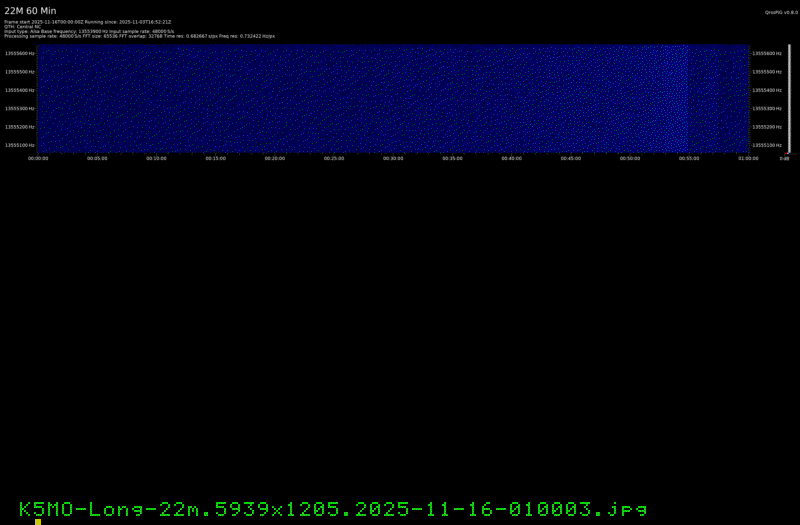800x525 pixels.
Task: Select the 00:05:00 time axis marker
Action: (97, 158)
